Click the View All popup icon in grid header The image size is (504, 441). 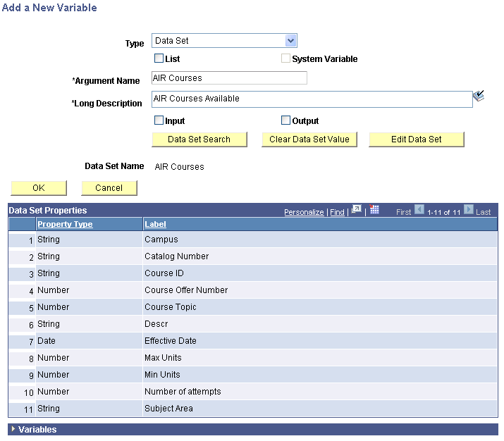point(357,210)
